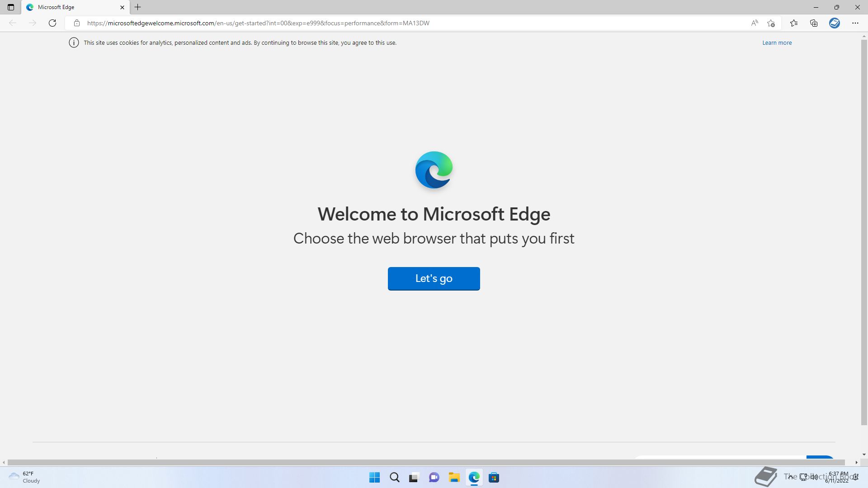This screenshot has width=868, height=488.
Task: View site information lock icon
Action: tap(77, 23)
